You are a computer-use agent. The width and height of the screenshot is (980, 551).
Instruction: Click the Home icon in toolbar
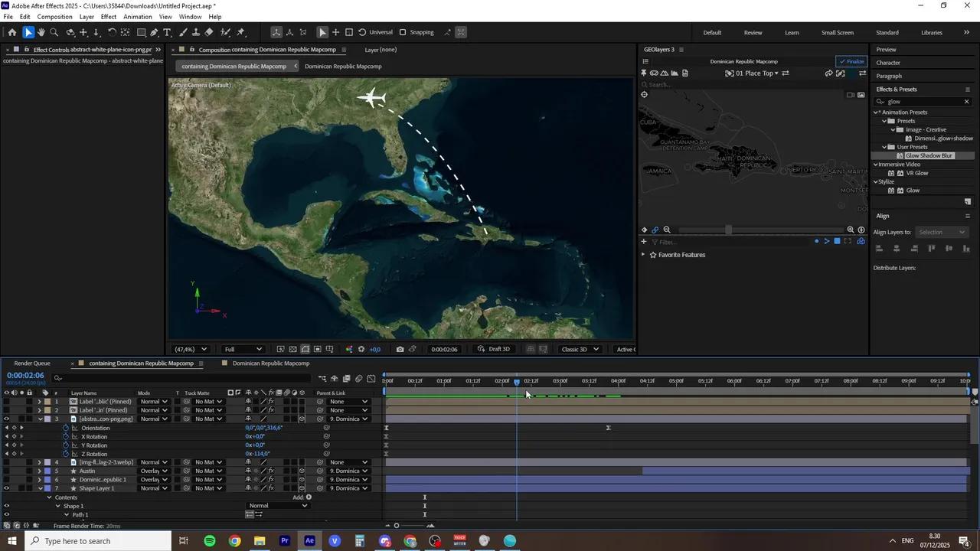click(x=12, y=32)
